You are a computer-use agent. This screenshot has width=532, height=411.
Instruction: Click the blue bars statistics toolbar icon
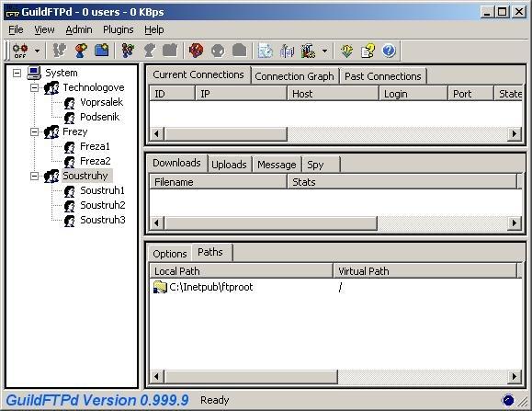(287, 51)
